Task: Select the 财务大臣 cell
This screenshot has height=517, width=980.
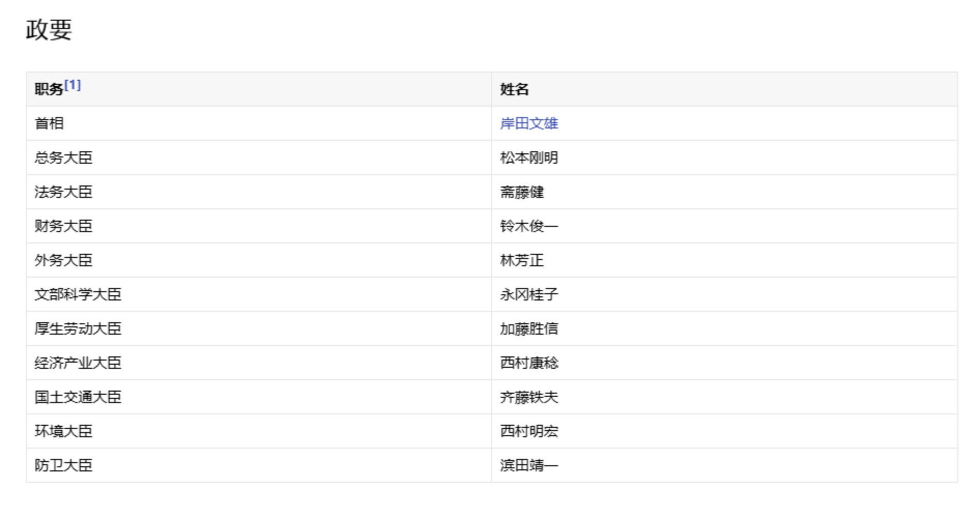Action: [259, 226]
